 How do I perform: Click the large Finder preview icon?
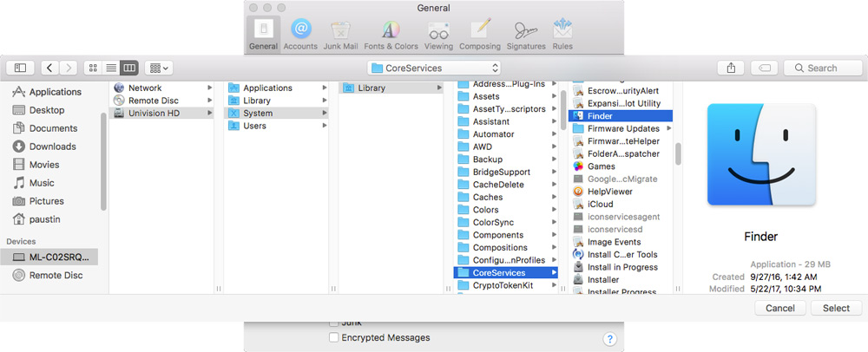click(x=761, y=154)
